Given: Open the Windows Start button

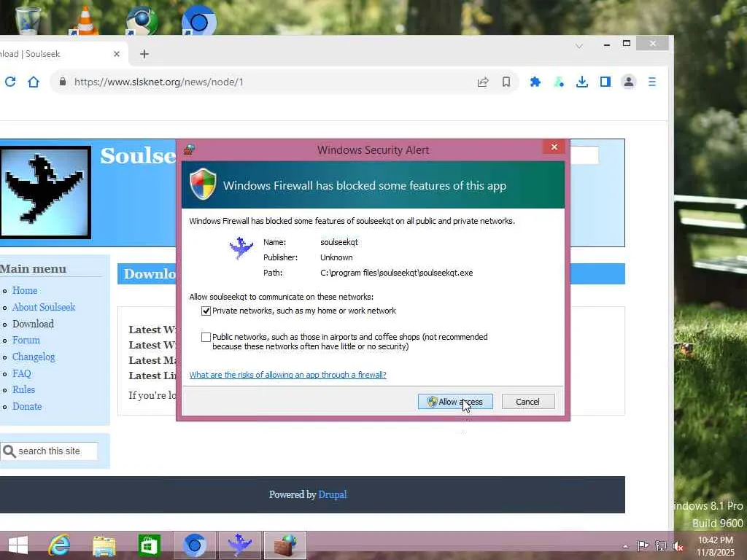Looking at the screenshot, I should [18, 545].
